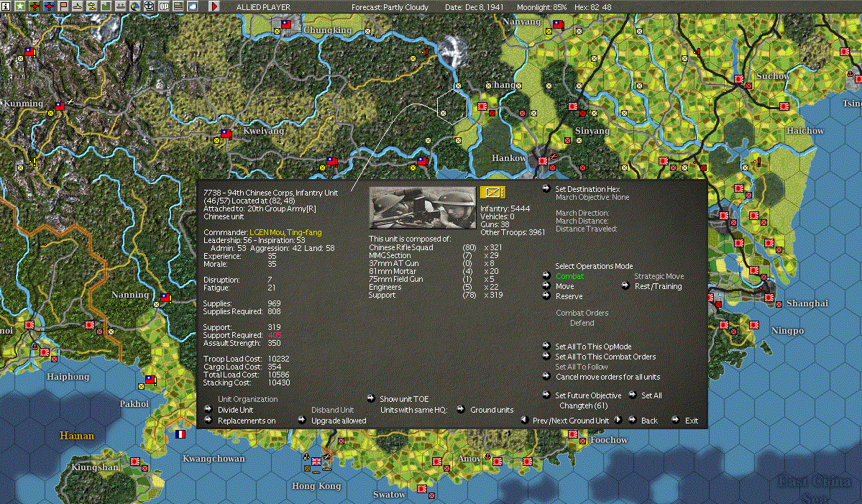Set operations mode to Move
The image size is (862, 504).
[564, 286]
